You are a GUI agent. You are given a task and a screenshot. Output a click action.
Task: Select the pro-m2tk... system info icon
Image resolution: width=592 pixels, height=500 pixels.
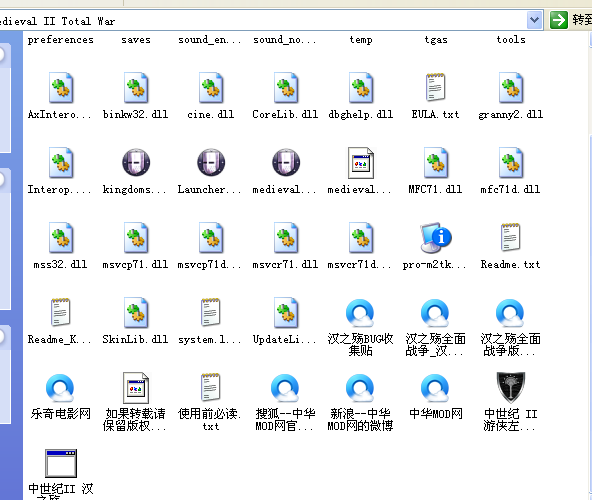[x=436, y=238]
